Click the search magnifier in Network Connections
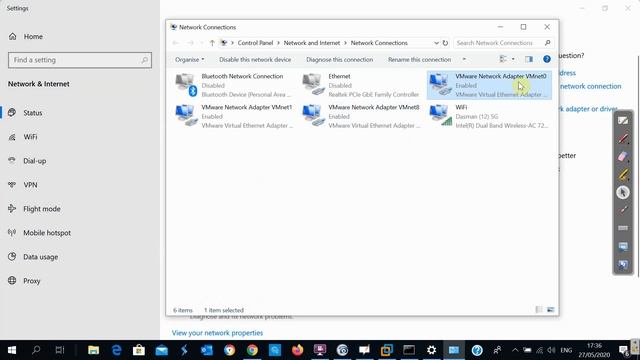 coord(547,42)
